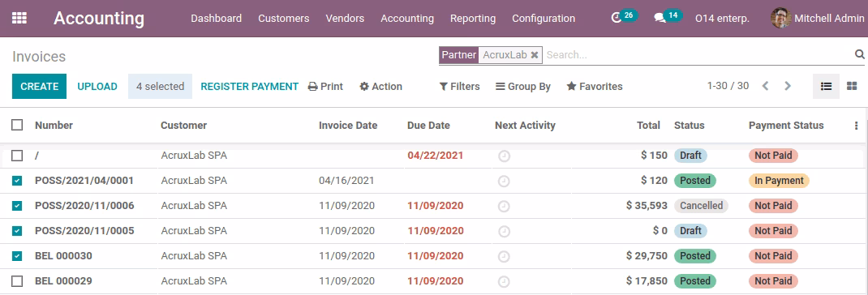Click the Accounting app title
868x295 pixels.
tap(99, 19)
